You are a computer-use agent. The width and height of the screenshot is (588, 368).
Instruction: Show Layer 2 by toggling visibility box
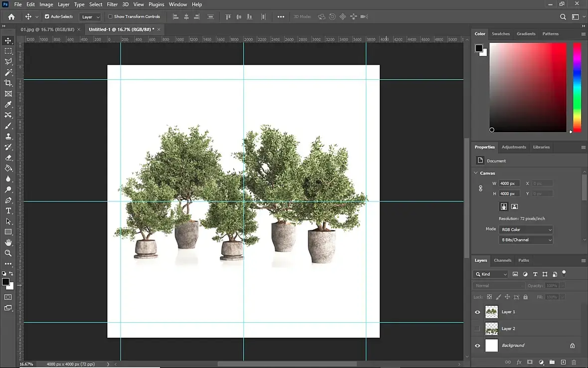click(x=477, y=329)
